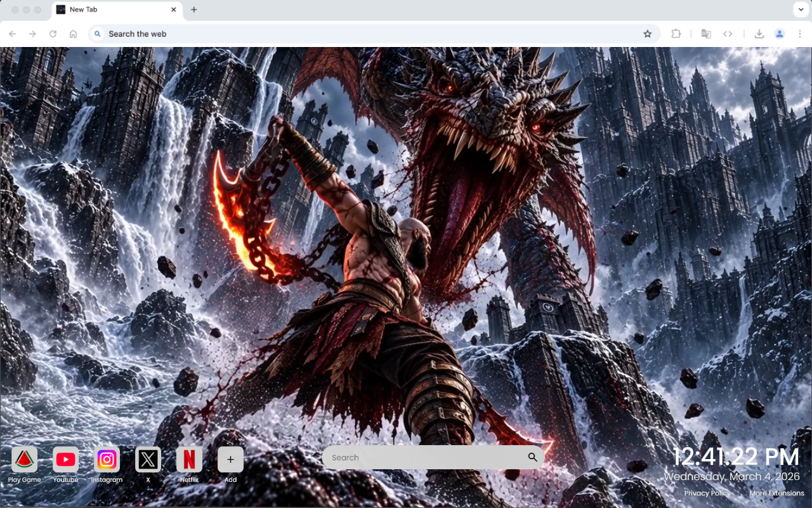Screen dimensions: 812x508
Task: Open the X shortcut icon
Action: [148, 459]
